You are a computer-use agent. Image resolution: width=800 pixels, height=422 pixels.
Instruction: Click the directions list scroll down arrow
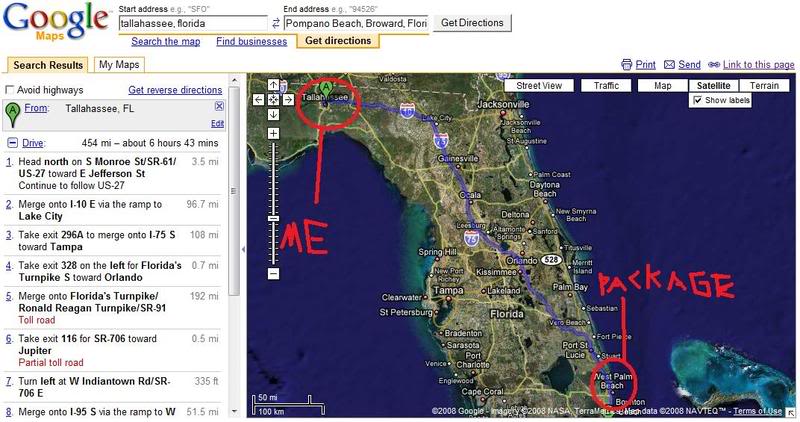(234, 411)
